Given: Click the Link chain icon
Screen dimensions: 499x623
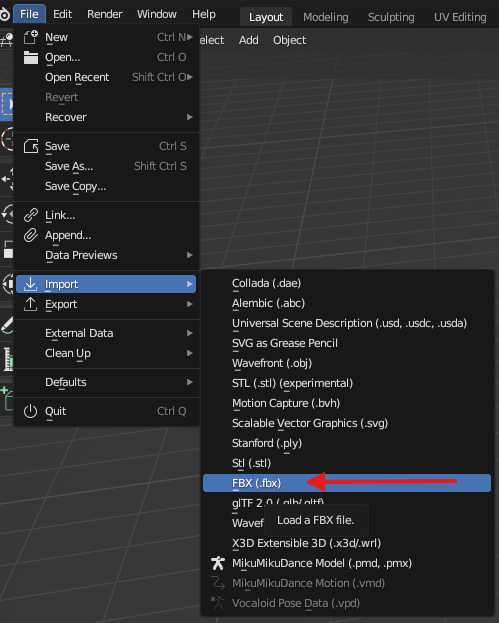Looking at the screenshot, I should (31, 215).
